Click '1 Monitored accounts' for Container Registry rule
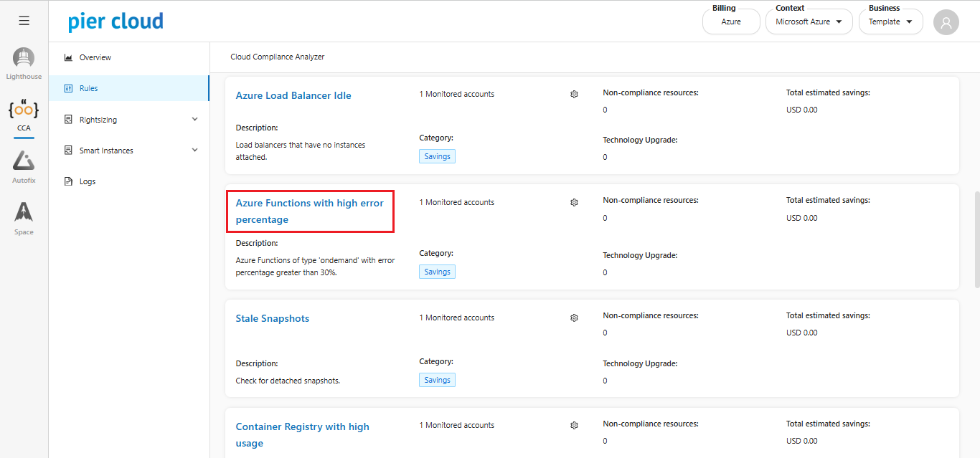Image resolution: width=980 pixels, height=458 pixels. (x=457, y=425)
